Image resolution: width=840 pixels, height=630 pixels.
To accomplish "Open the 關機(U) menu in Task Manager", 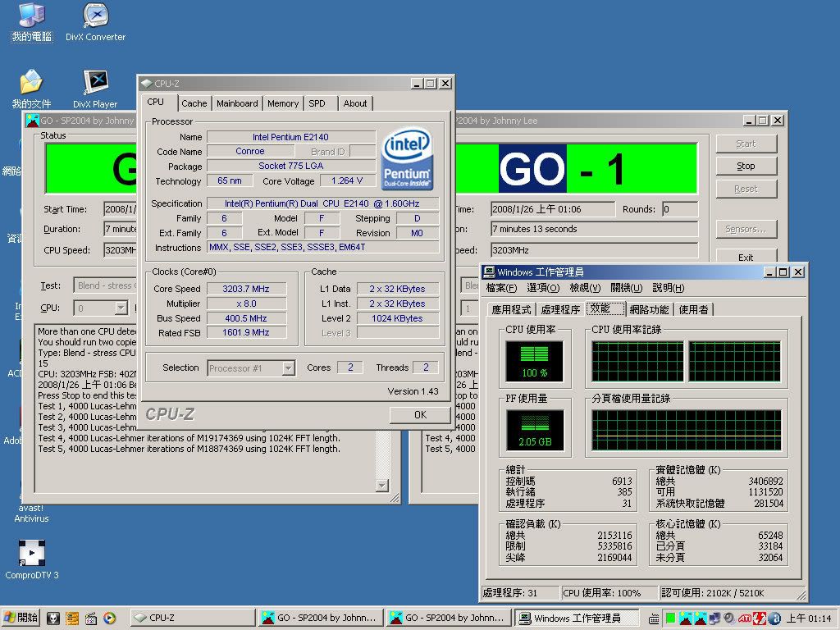I will coord(626,288).
